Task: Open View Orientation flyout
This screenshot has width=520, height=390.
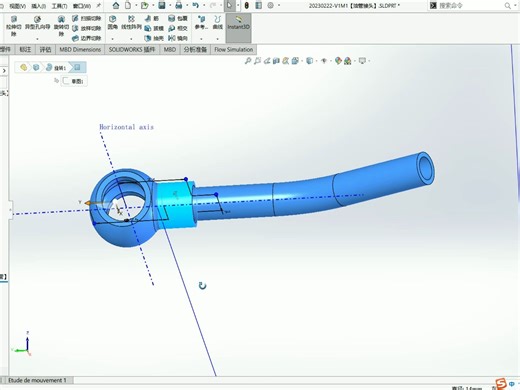Action: pos(295,61)
